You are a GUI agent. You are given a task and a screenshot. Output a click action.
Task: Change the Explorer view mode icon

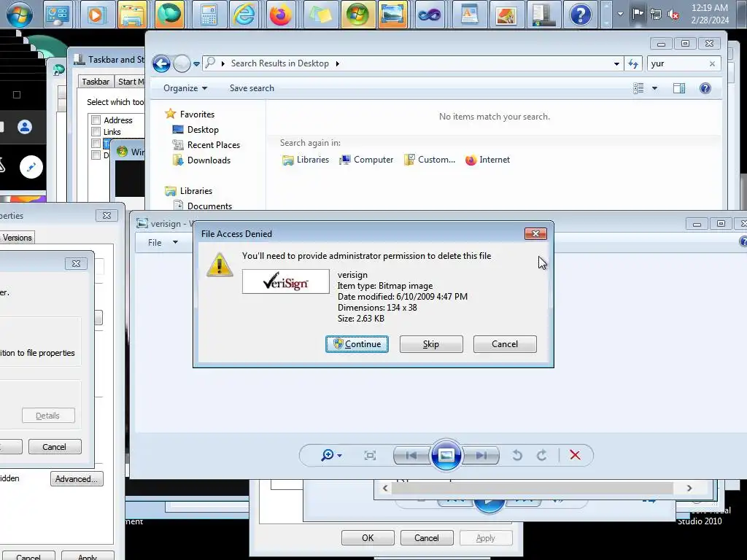tap(638, 88)
